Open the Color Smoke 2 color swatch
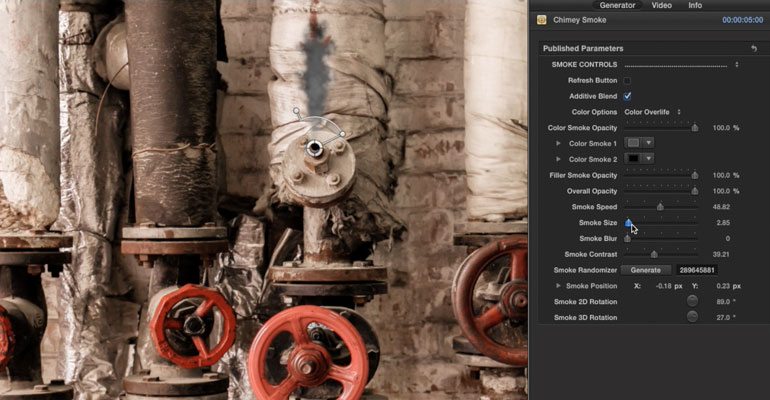770x400 pixels. pos(633,159)
